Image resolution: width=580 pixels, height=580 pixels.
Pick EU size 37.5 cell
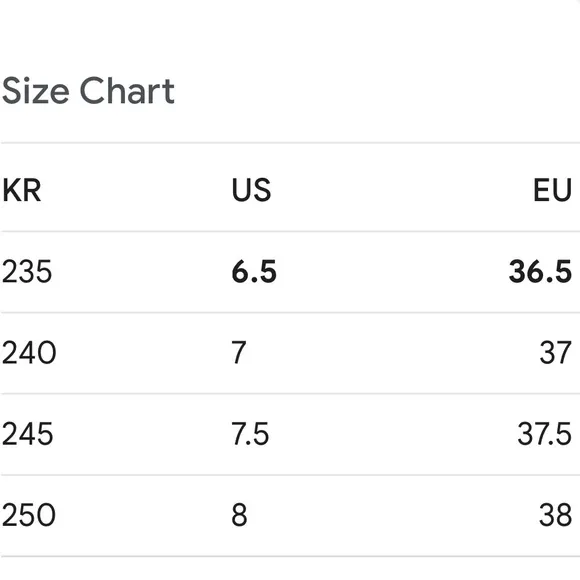tap(544, 434)
